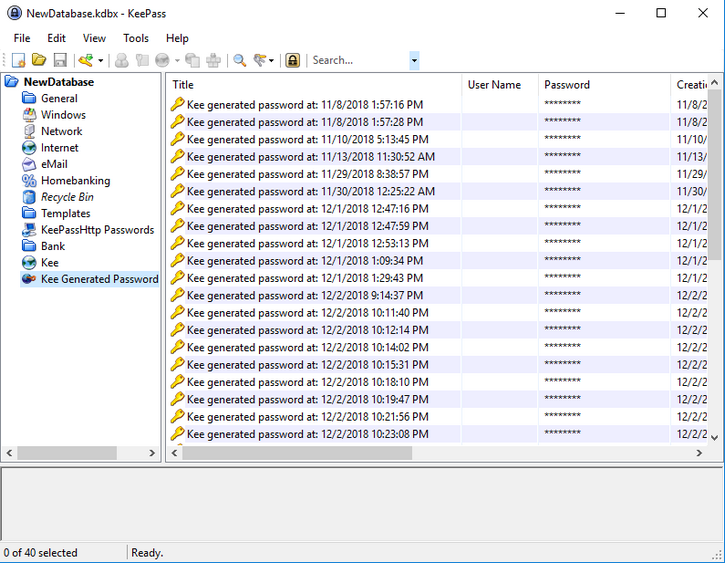This screenshot has width=725, height=563.
Task: Click the vertical scrollbar thumb of entry list
Action: 715,175
